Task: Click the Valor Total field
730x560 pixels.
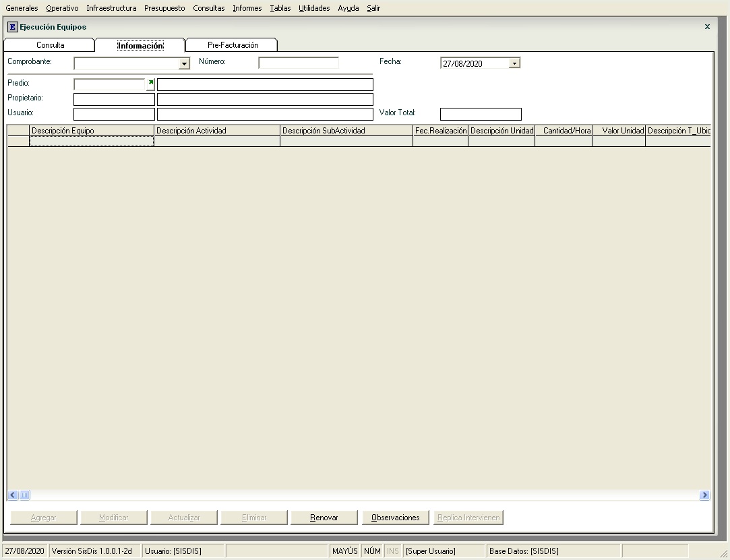Action: click(x=481, y=114)
